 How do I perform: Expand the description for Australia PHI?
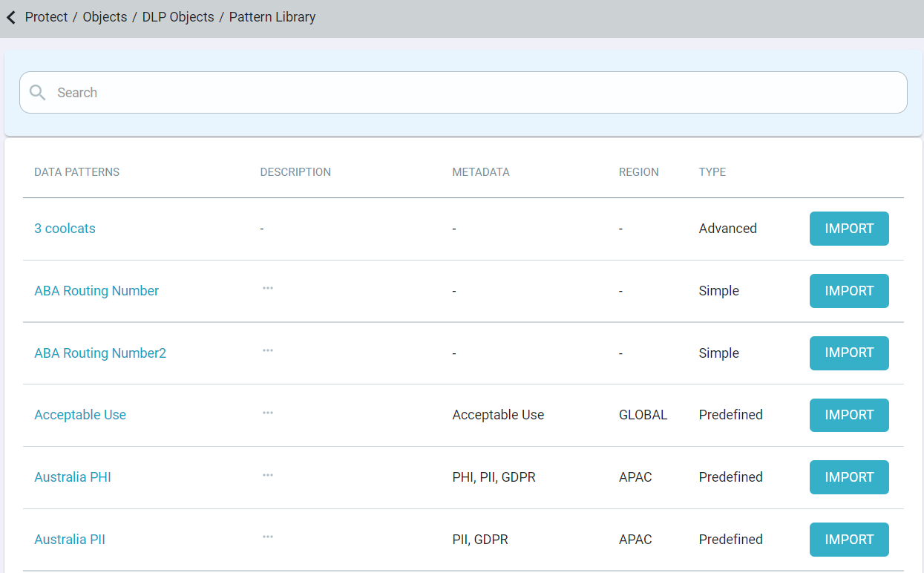[268, 477]
